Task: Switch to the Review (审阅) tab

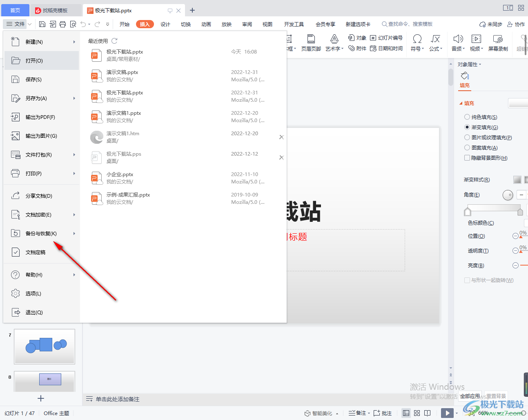Action: 247,24
